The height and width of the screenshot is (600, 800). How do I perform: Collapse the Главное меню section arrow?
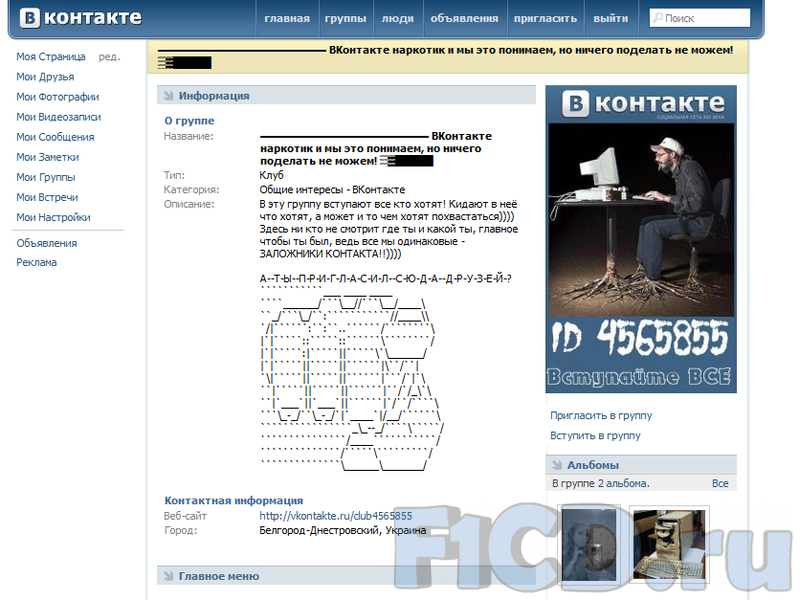168,576
